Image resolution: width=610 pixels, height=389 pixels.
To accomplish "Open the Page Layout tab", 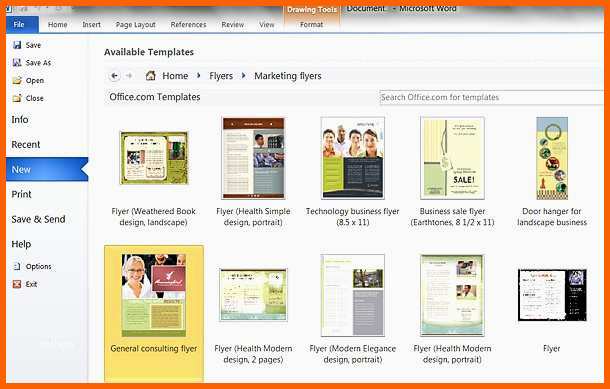I will pyautogui.click(x=135, y=25).
